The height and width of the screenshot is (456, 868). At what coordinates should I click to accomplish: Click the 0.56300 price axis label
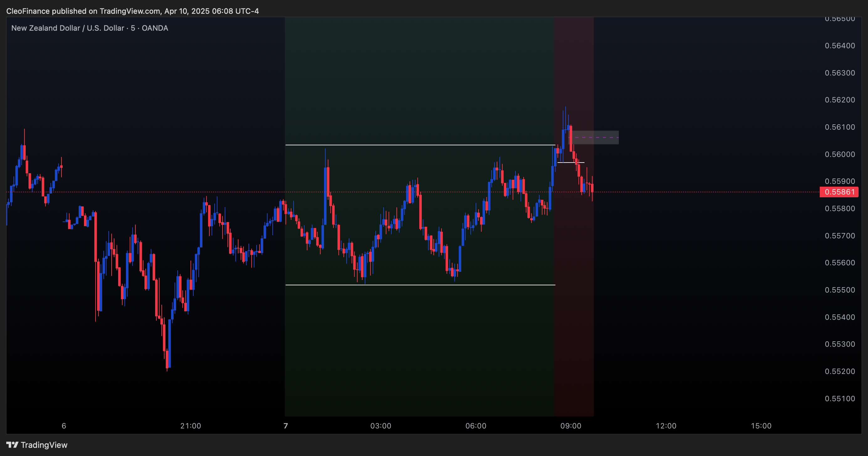click(x=840, y=73)
